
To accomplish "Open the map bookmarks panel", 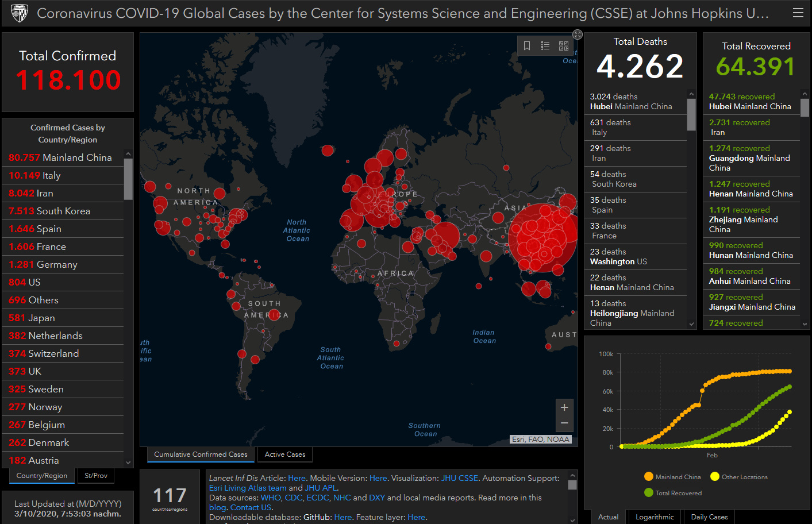I will [527, 46].
